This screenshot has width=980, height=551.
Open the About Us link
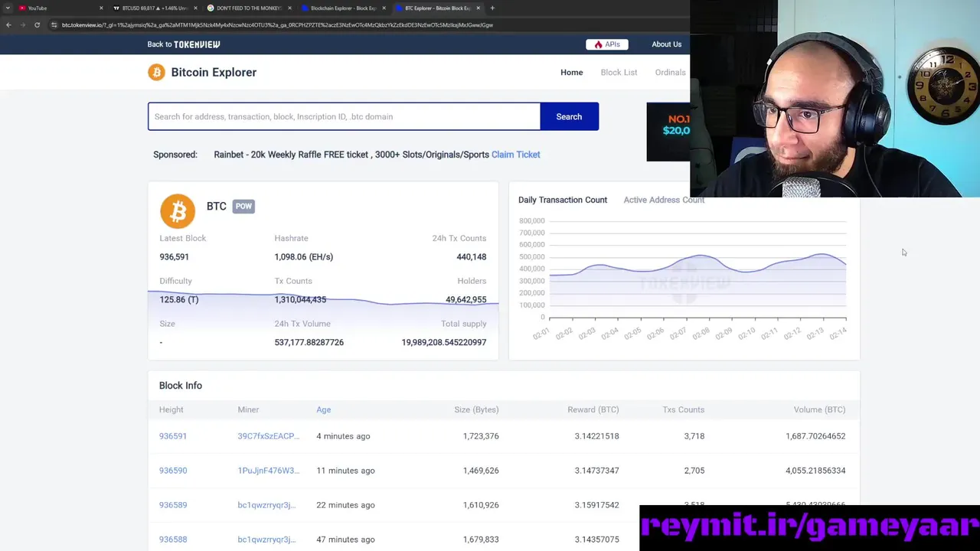666,44
